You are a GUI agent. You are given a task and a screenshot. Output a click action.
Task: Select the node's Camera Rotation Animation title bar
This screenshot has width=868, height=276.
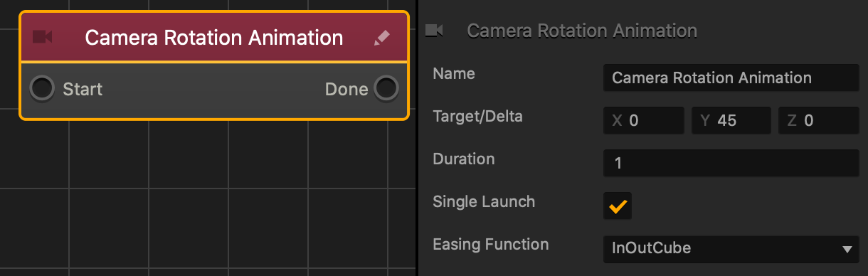[214, 37]
